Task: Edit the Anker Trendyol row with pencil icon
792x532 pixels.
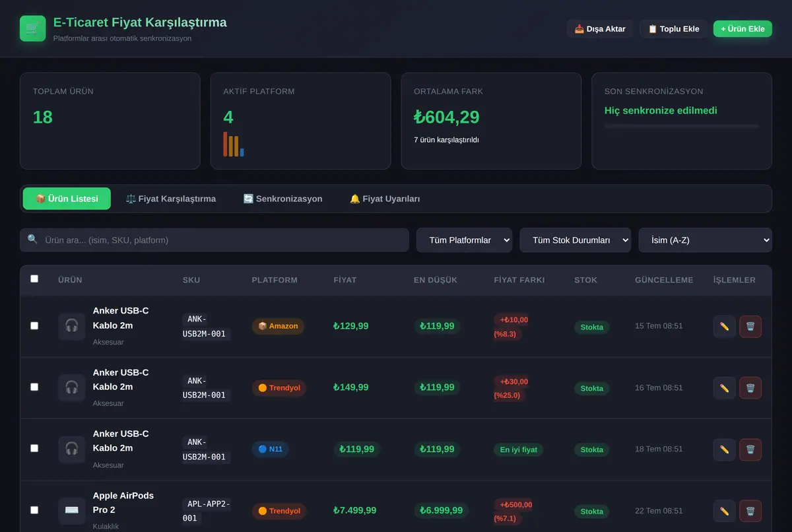Action: pos(724,388)
